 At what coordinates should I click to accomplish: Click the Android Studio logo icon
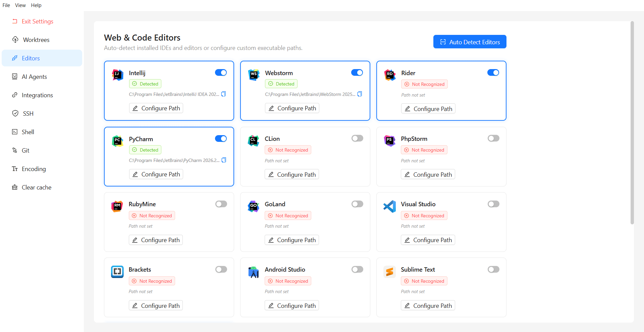253,271
